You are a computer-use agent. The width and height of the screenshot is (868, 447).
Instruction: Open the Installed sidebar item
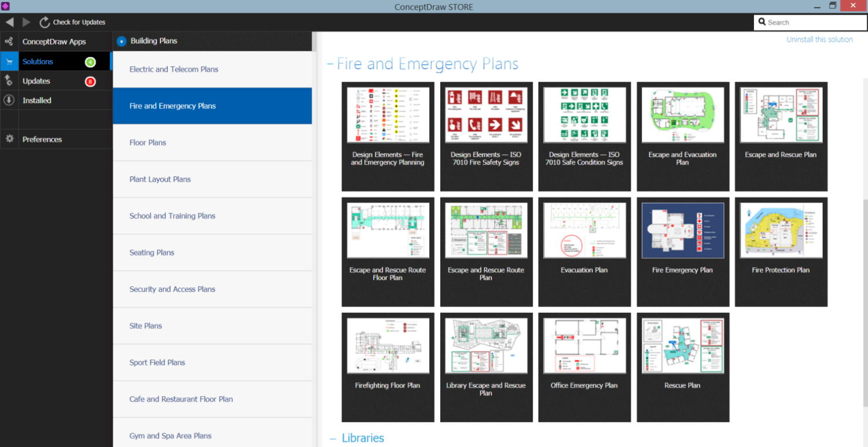[x=56, y=100]
